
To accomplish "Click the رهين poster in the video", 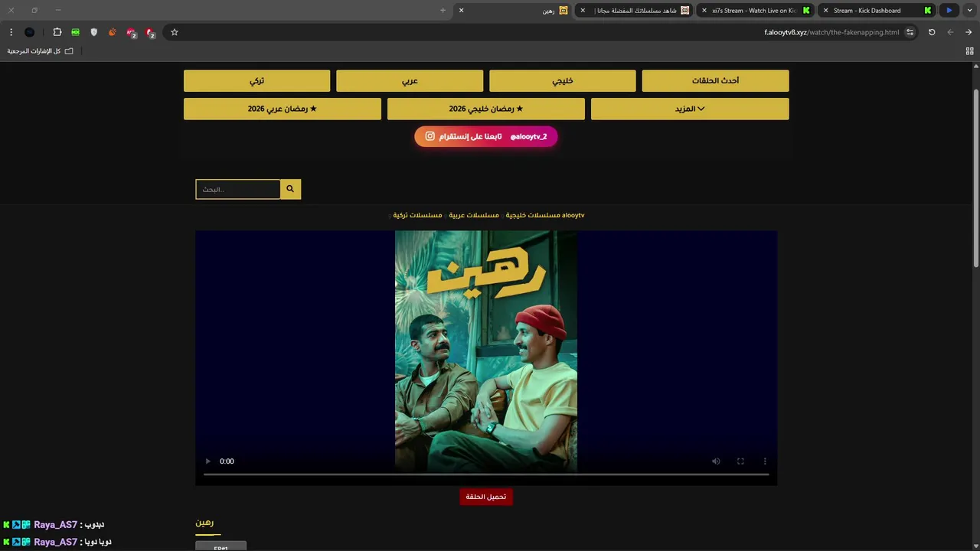I will [x=486, y=351].
